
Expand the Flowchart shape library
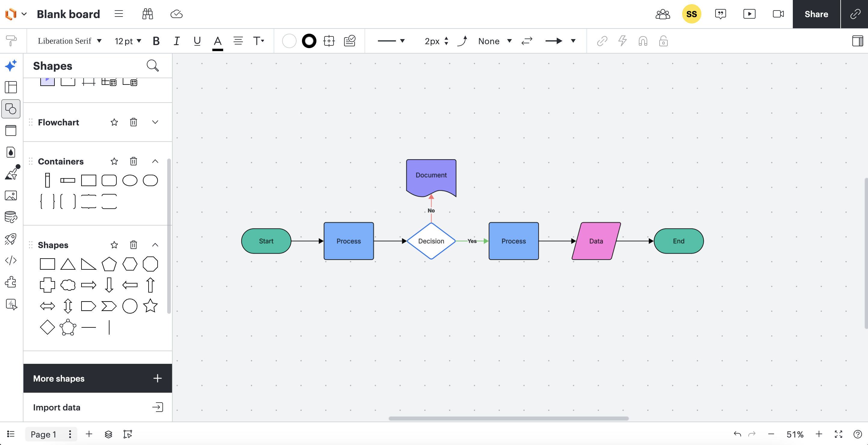155,122
